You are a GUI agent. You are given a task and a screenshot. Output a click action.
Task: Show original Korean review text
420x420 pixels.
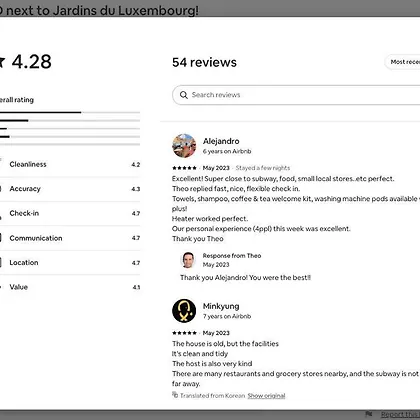pos(266,396)
